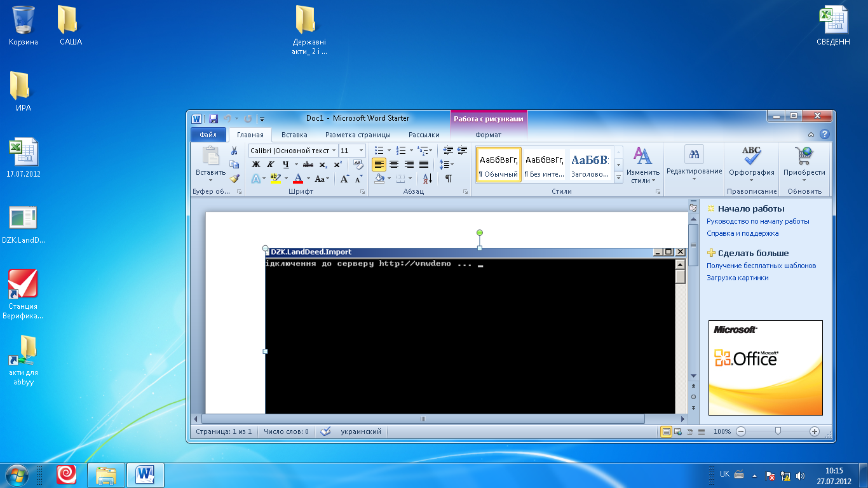Toggle Strikethrough (abc) formatting
Image resolution: width=868 pixels, height=488 pixels.
pos(308,165)
